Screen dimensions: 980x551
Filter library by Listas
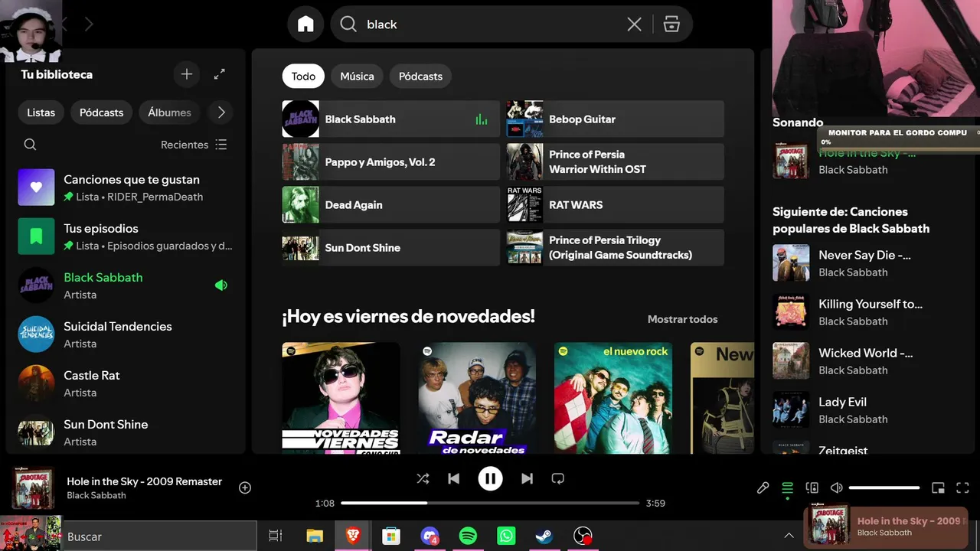[x=41, y=112]
